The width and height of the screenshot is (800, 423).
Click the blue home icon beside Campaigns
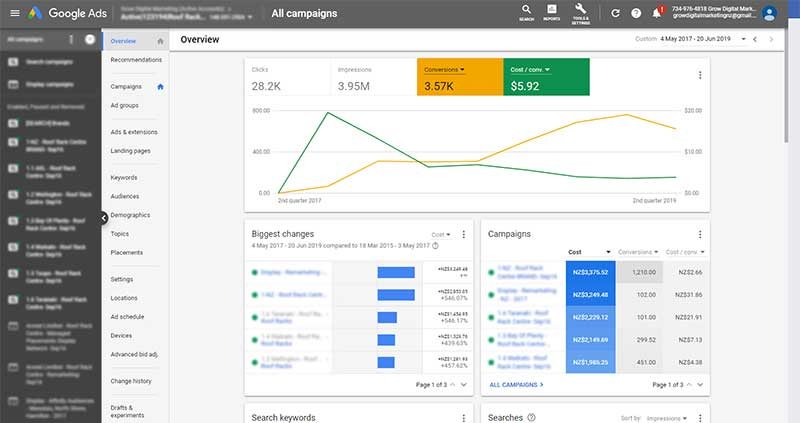coord(160,87)
